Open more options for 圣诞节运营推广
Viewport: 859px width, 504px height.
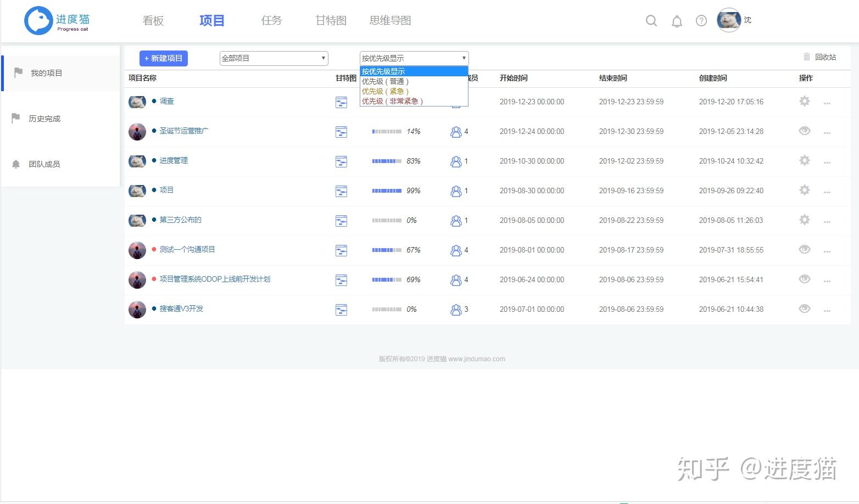[827, 133]
